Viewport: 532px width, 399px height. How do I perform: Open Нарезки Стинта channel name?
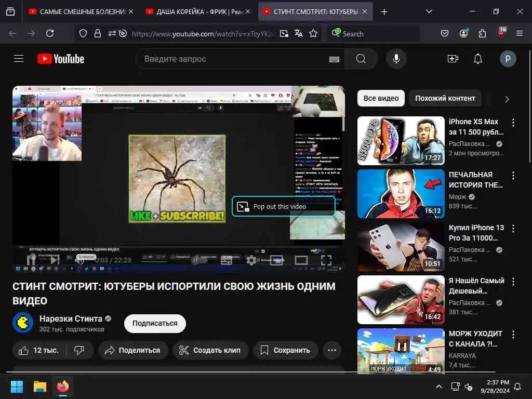[71, 318]
